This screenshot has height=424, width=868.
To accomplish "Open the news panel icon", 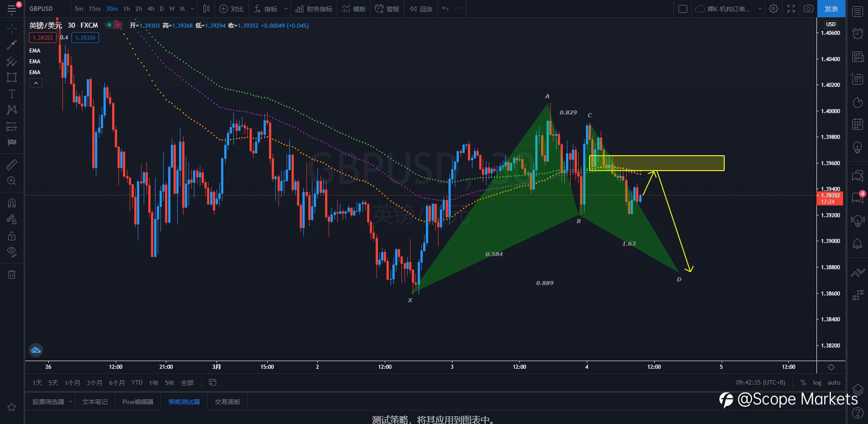I will [858, 57].
